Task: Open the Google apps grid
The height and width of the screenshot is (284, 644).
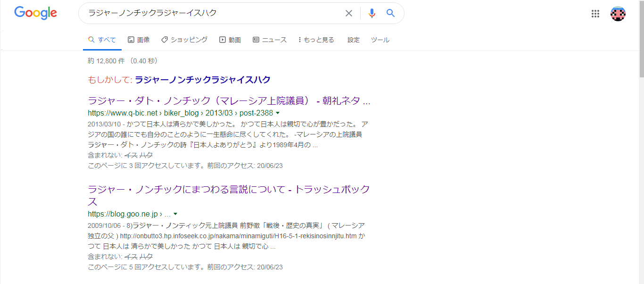Action: [x=595, y=14]
